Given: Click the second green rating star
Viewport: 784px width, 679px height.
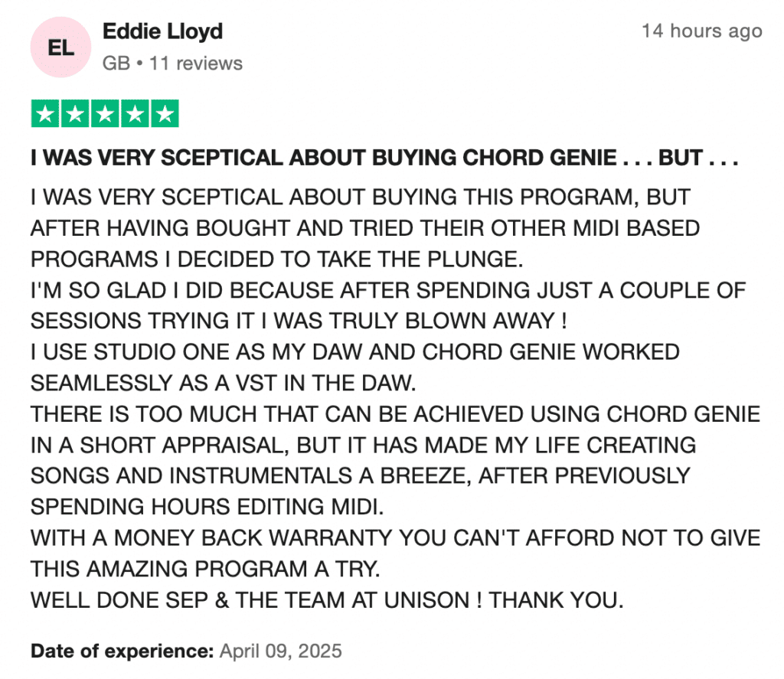Looking at the screenshot, I should tap(75, 113).
